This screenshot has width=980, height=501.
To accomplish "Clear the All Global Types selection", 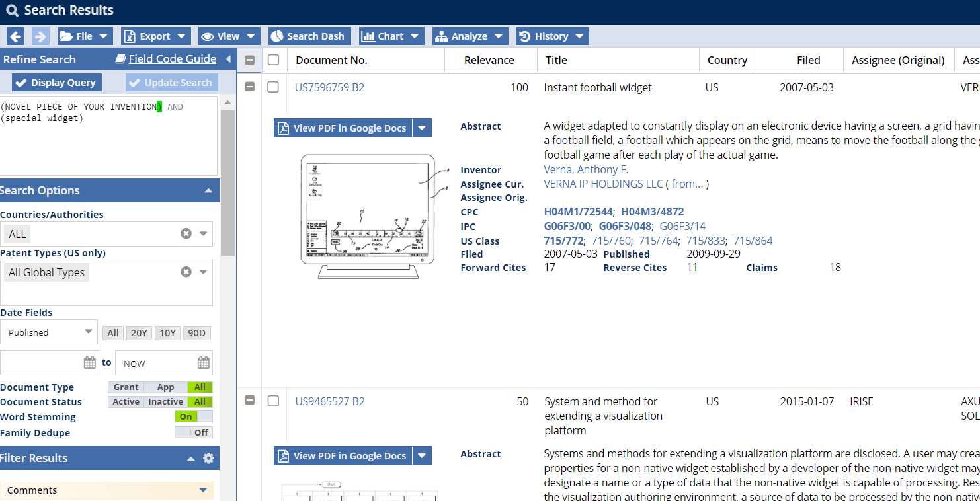I will tap(186, 272).
